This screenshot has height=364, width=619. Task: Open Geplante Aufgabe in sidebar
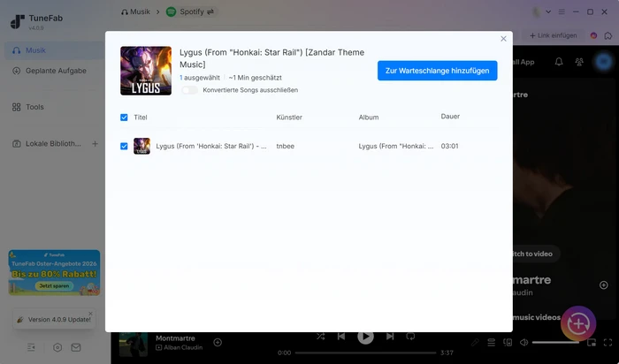(x=55, y=71)
